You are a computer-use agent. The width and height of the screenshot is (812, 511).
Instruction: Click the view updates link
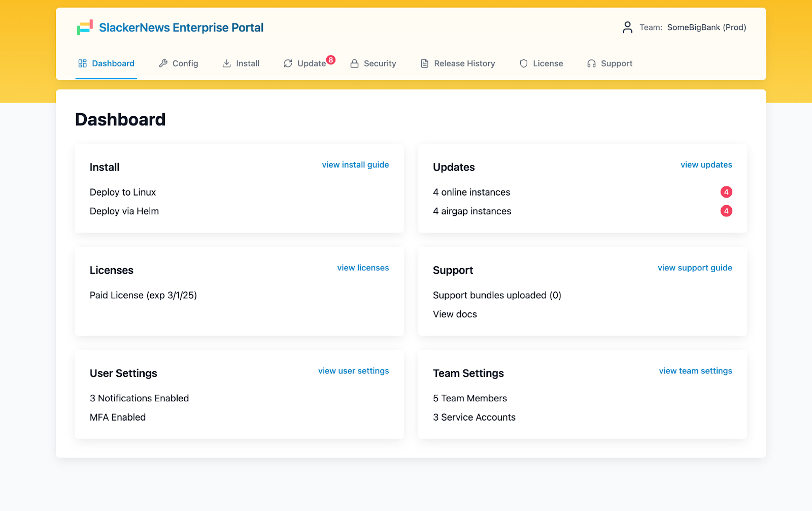(x=706, y=165)
